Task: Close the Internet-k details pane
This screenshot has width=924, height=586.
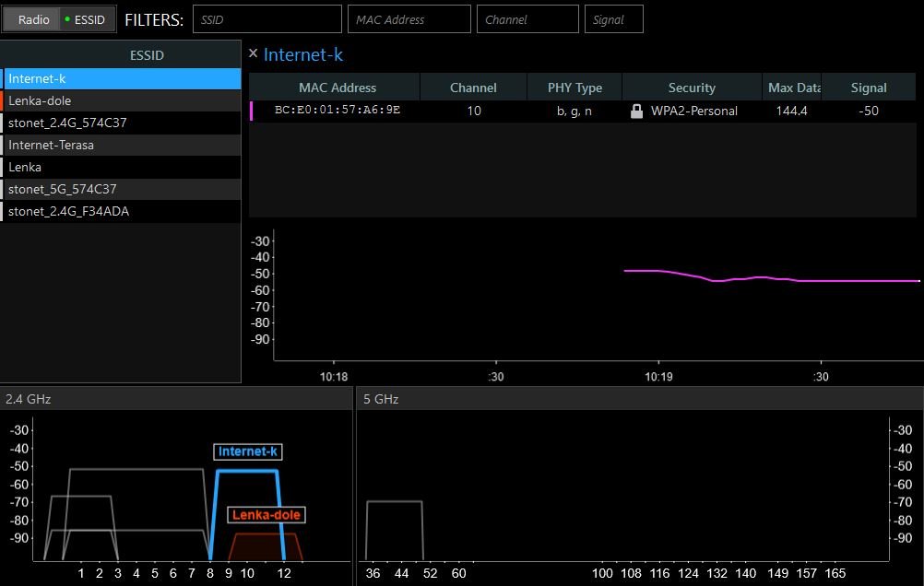Action: (x=254, y=53)
